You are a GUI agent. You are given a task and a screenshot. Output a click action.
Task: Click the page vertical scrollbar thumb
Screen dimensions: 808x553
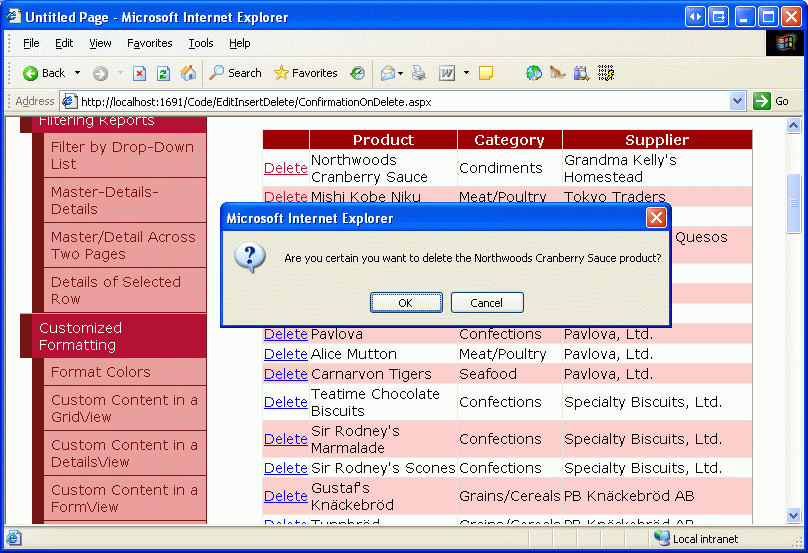(x=794, y=203)
